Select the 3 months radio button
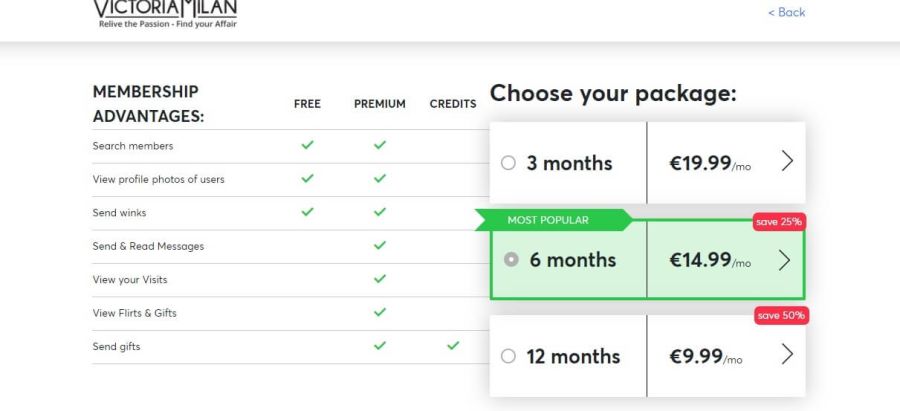900x411 pixels. (508, 163)
